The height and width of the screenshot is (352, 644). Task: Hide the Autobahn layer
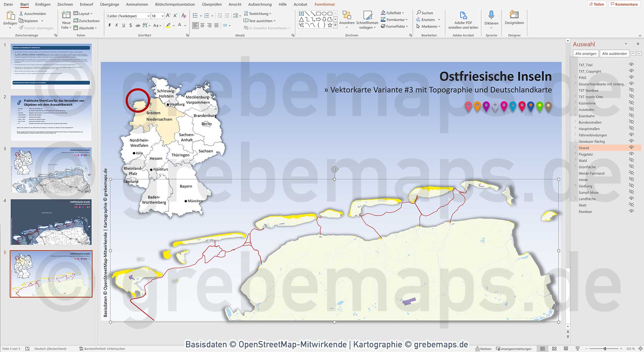(x=631, y=110)
